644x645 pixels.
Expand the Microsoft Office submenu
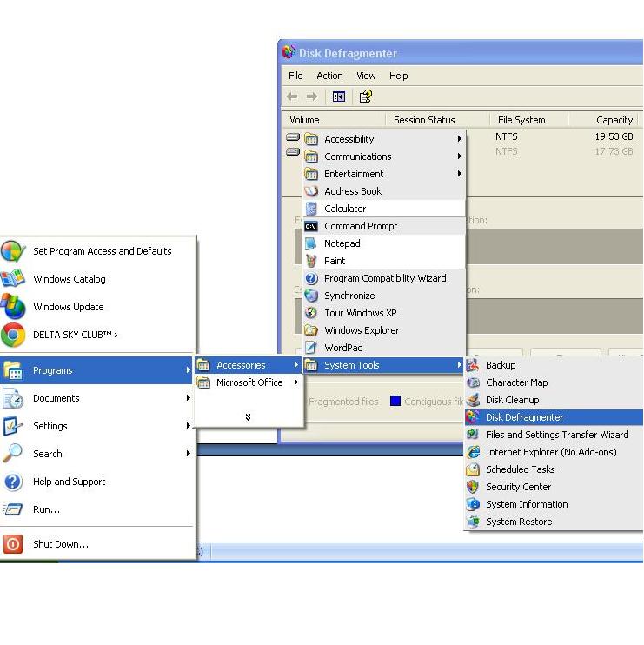pos(249,382)
